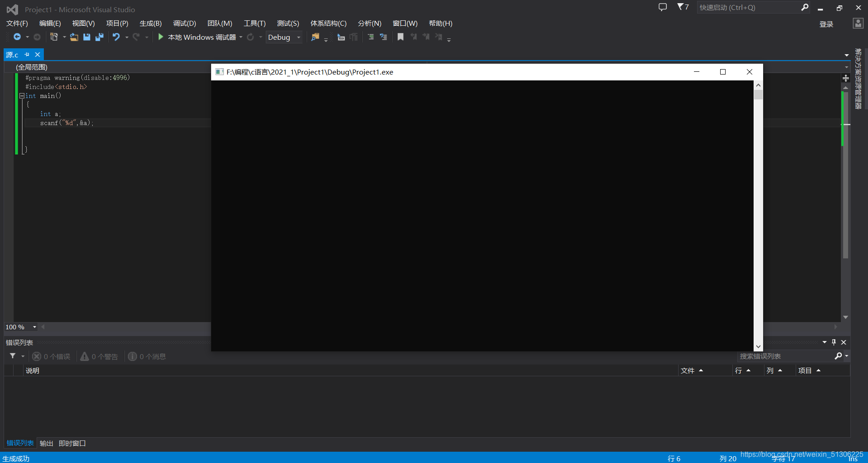
Task: Collapse the int main() code block
Action: tap(22, 96)
